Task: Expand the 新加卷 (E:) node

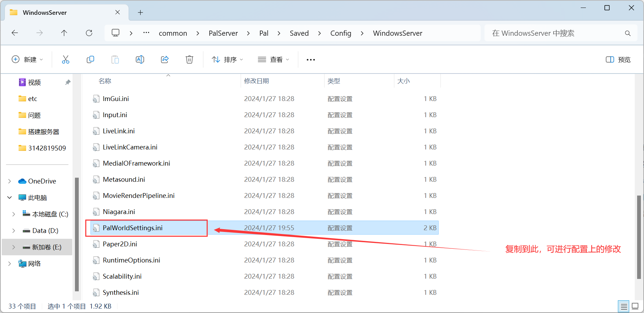Action: [x=14, y=247]
